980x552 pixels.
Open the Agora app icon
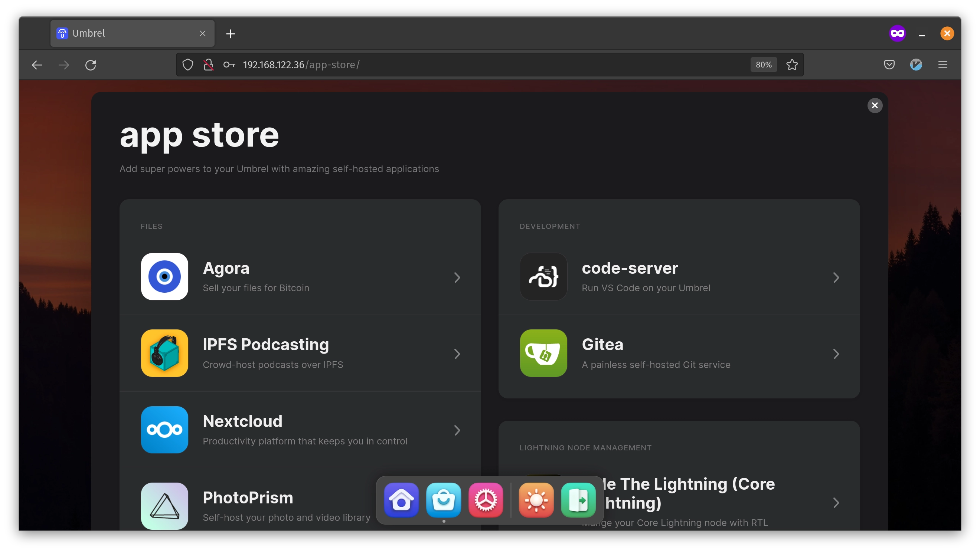click(164, 277)
